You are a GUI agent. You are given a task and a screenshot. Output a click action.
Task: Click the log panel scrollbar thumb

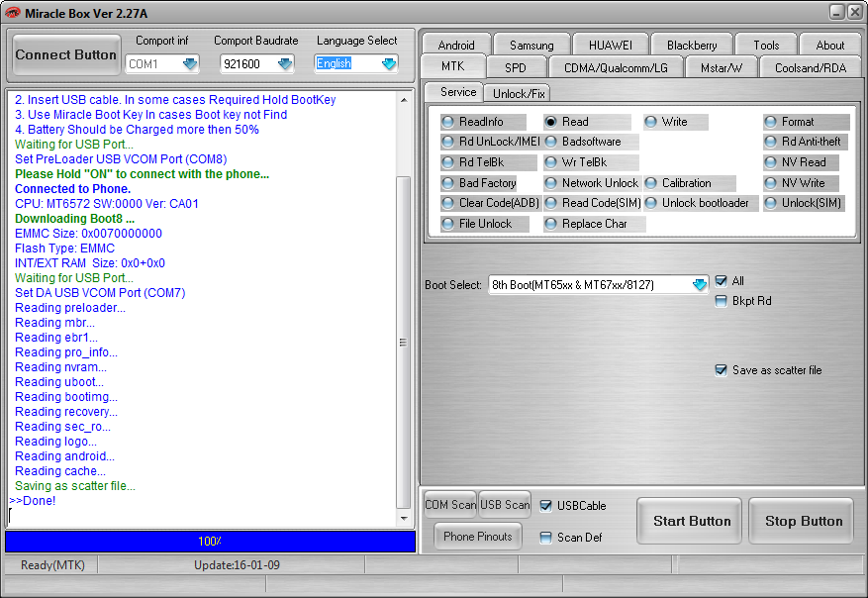[x=404, y=343]
